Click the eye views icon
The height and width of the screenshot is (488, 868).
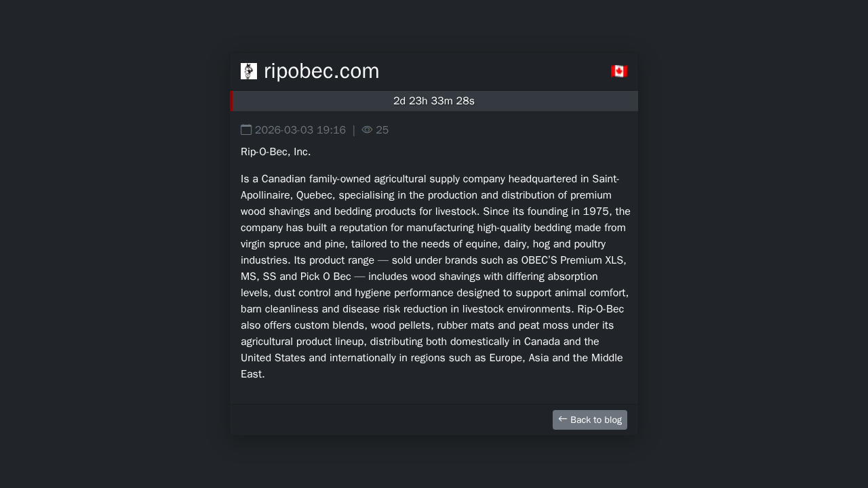[x=367, y=129]
